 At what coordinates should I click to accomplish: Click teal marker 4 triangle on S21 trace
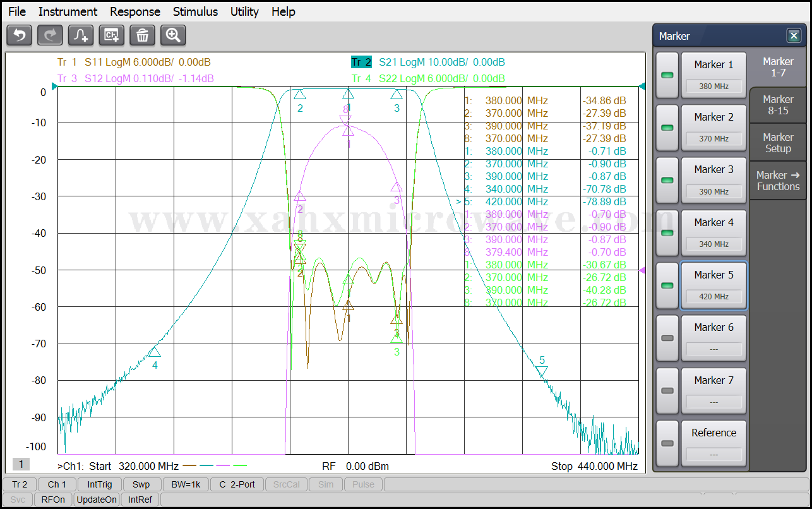[x=155, y=352]
